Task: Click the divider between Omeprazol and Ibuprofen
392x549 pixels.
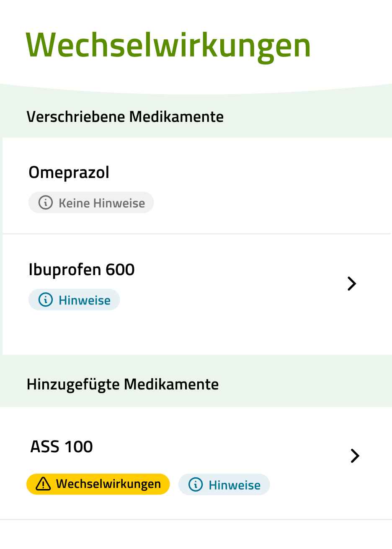Action: pyautogui.click(x=196, y=234)
